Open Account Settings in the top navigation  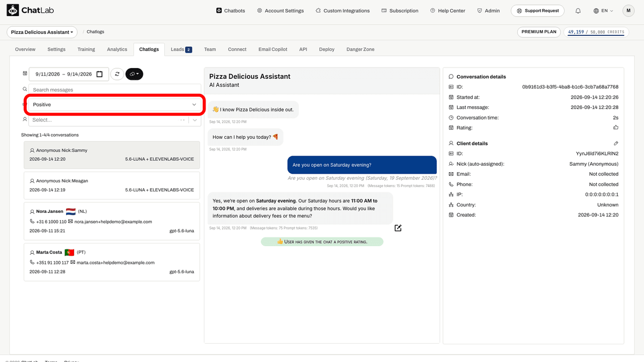pos(280,11)
